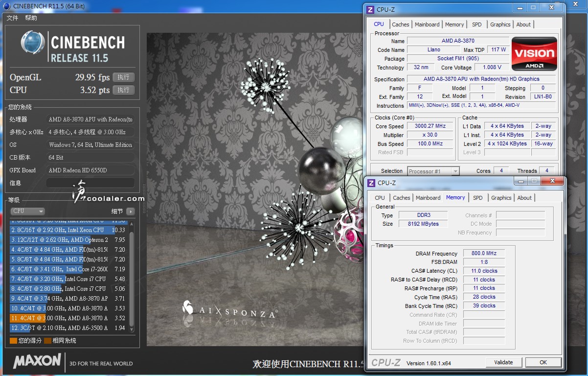
Task: Switch to Memory tab in upper CPU-Z
Action: (x=454, y=24)
